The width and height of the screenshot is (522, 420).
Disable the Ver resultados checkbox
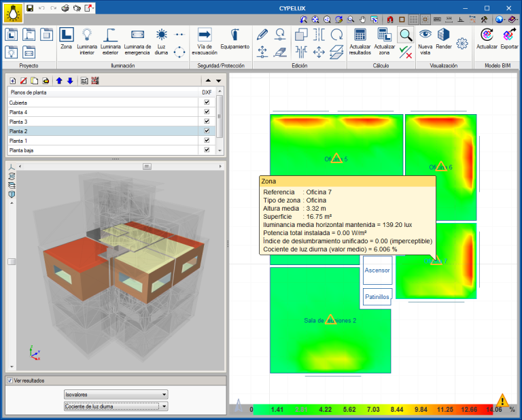[x=10, y=381]
